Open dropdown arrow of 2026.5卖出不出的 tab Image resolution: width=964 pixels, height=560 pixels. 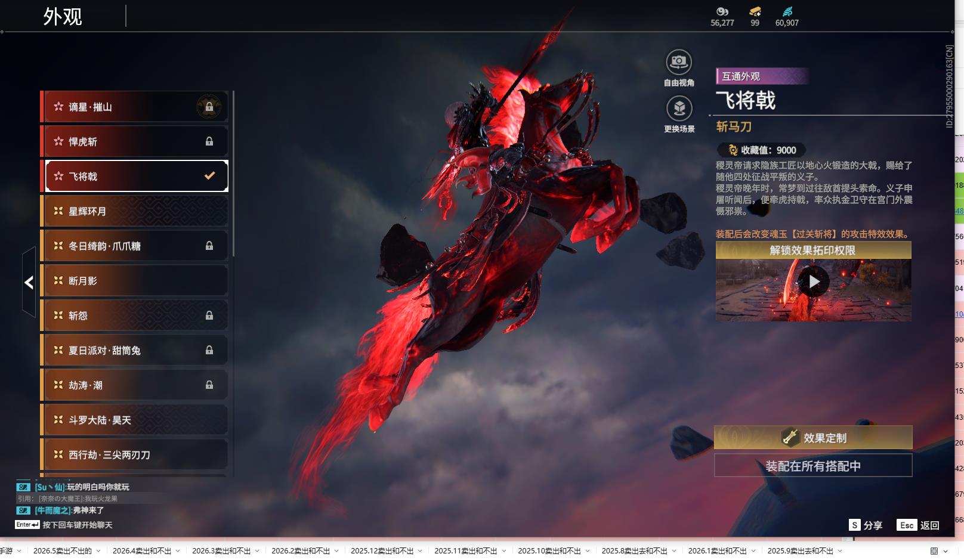[x=98, y=551]
